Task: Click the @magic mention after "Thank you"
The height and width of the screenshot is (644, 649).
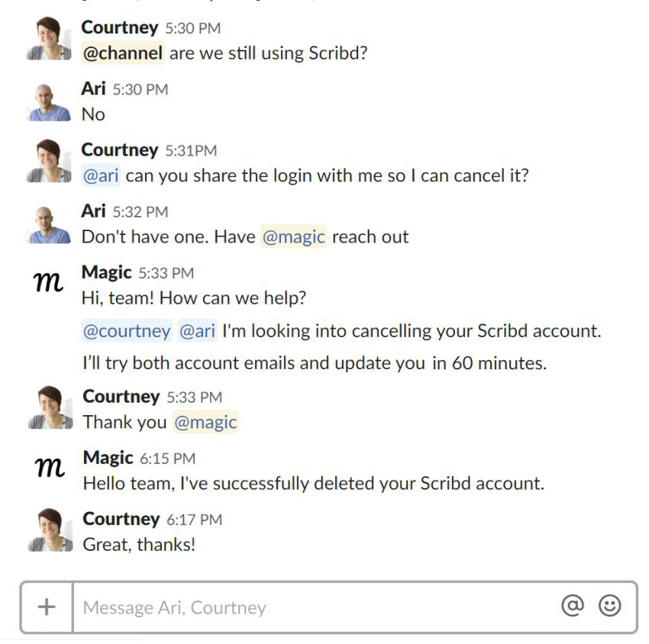Action: click(205, 422)
